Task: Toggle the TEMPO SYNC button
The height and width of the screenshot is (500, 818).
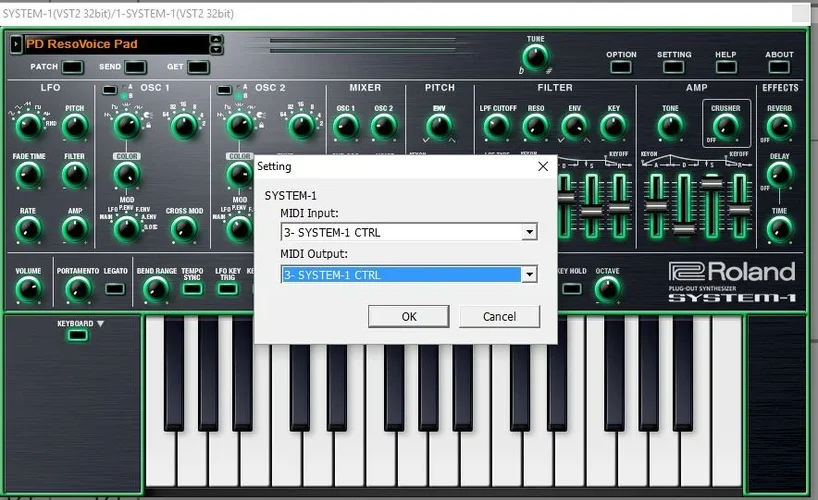Action: pyautogui.click(x=192, y=289)
